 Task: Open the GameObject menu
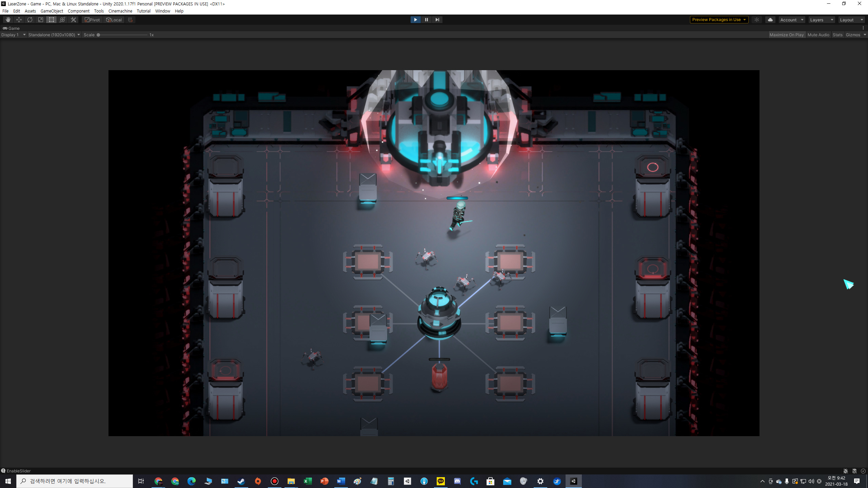[52, 11]
